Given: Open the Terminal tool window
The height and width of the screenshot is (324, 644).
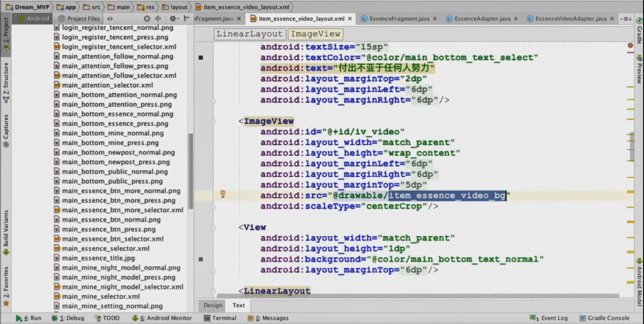Looking at the screenshot, I should 220,318.
